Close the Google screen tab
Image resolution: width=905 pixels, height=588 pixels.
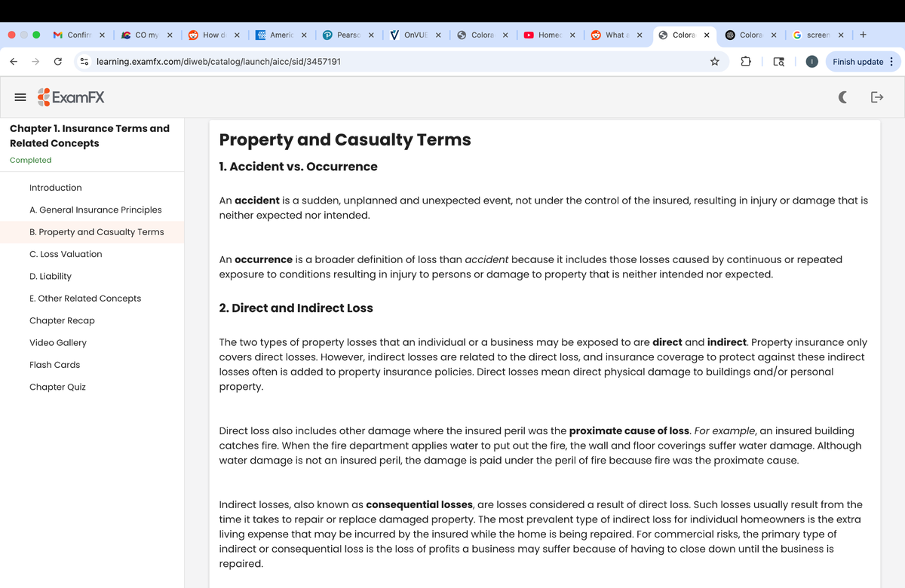[841, 35]
